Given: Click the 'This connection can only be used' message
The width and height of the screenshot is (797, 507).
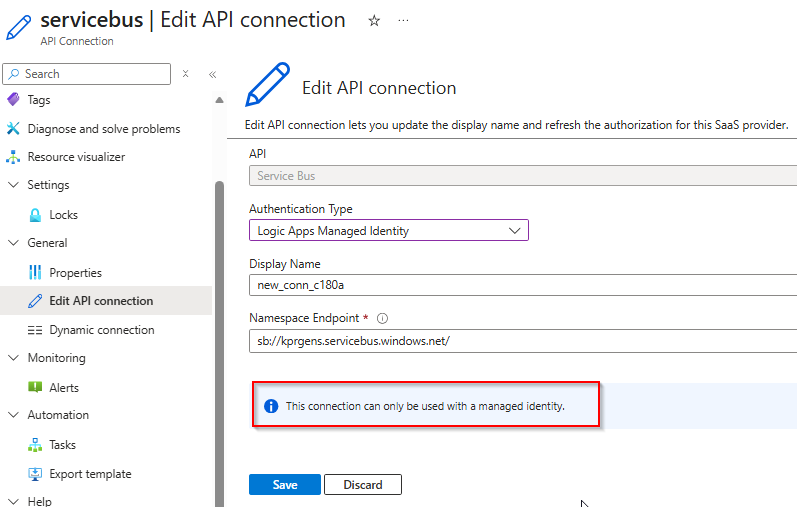Looking at the screenshot, I should [425, 406].
